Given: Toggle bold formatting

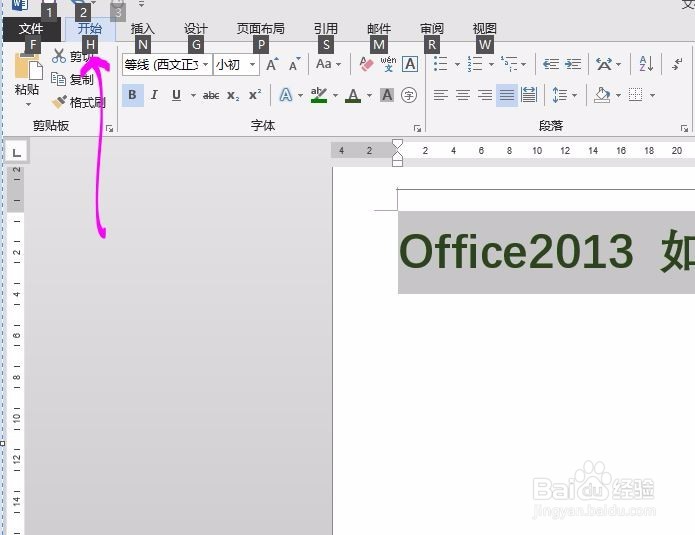Looking at the screenshot, I should coord(132,95).
